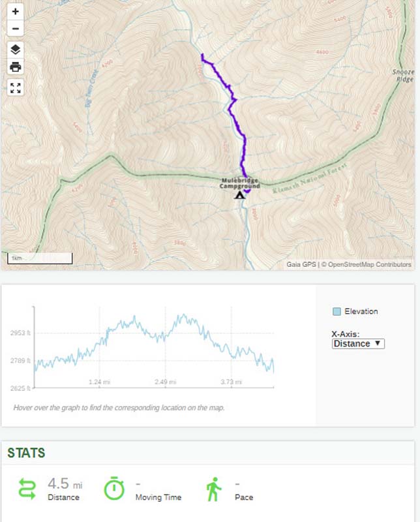The height and width of the screenshot is (522, 420).
Task: Click the Mulebridge Campground tent icon
Action: tap(239, 194)
